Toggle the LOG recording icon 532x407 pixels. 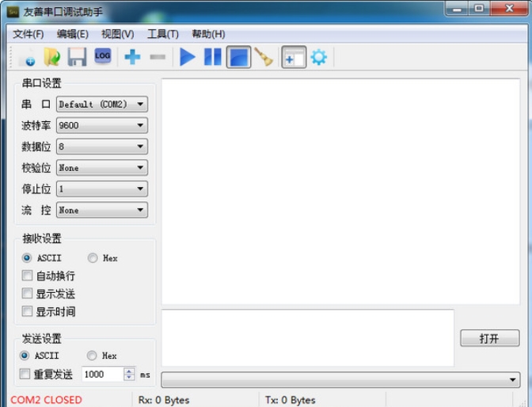(x=102, y=56)
